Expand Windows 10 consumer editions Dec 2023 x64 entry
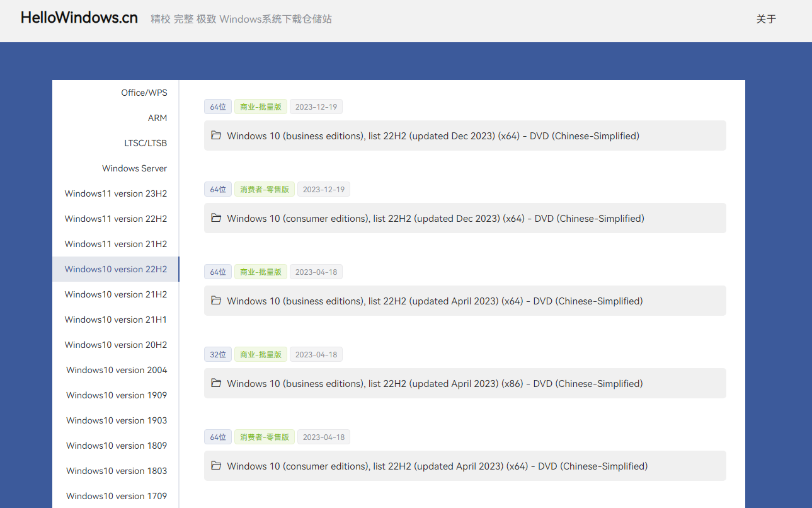The image size is (812, 508). click(x=465, y=218)
